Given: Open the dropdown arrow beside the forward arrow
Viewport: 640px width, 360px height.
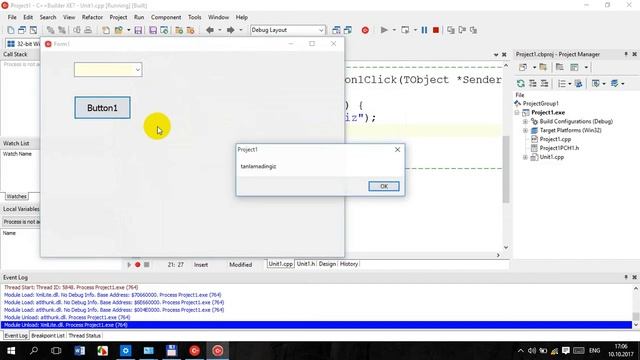Looking at the screenshot, I should tap(240, 30).
